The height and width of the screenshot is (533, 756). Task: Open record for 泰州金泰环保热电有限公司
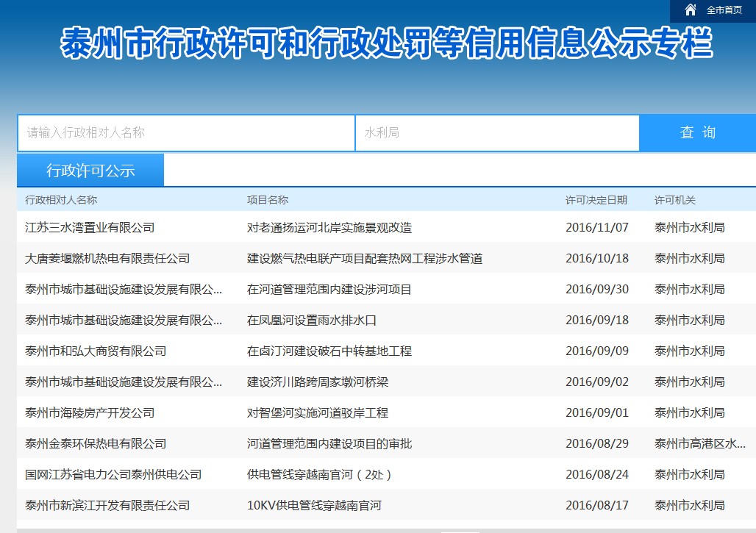click(x=96, y=444)
